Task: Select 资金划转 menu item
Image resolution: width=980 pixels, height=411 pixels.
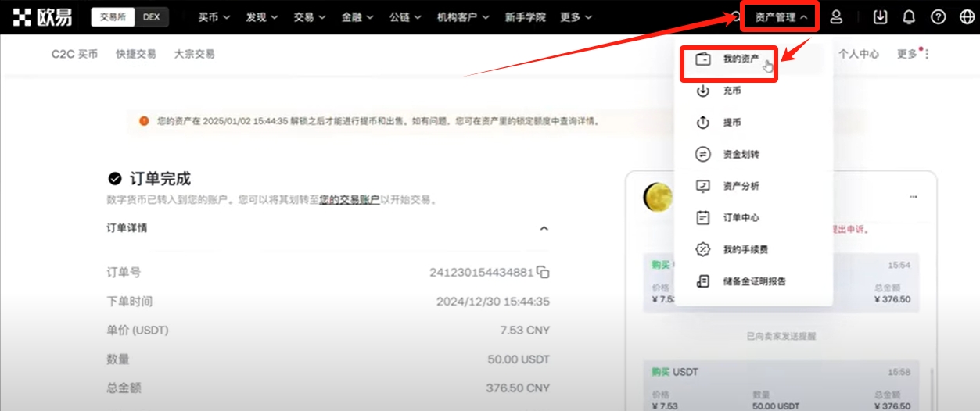Action: click(x=752, y=155)
